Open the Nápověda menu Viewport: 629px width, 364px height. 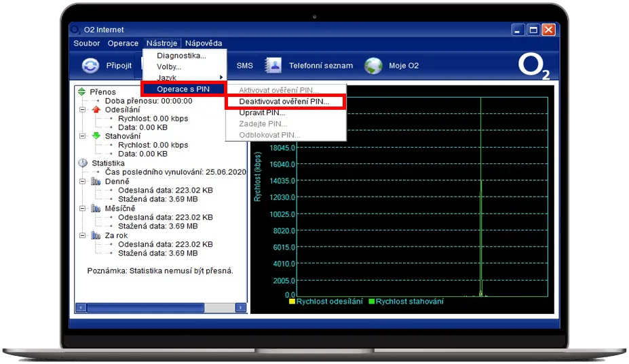(204, 43)
